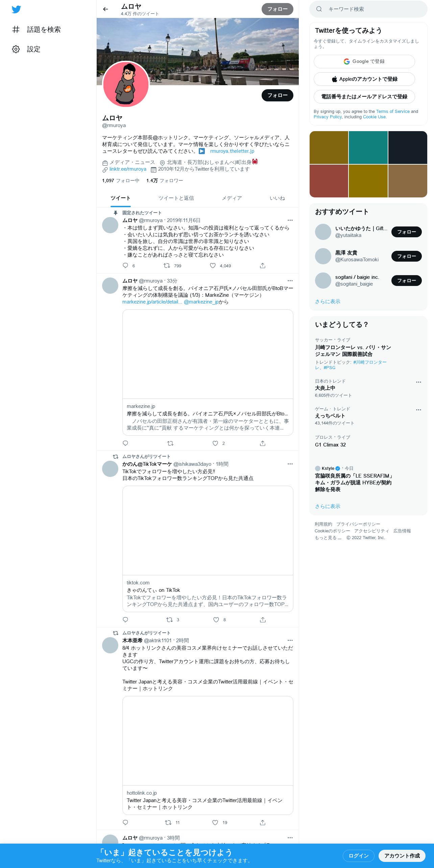
Task: Open 川崎フロンターレ vs. パリ trend
Action: point(353,351)
